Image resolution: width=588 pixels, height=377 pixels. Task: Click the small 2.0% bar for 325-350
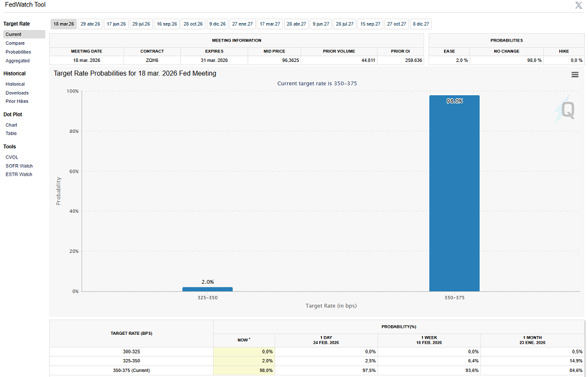click(x=207, y=289)
